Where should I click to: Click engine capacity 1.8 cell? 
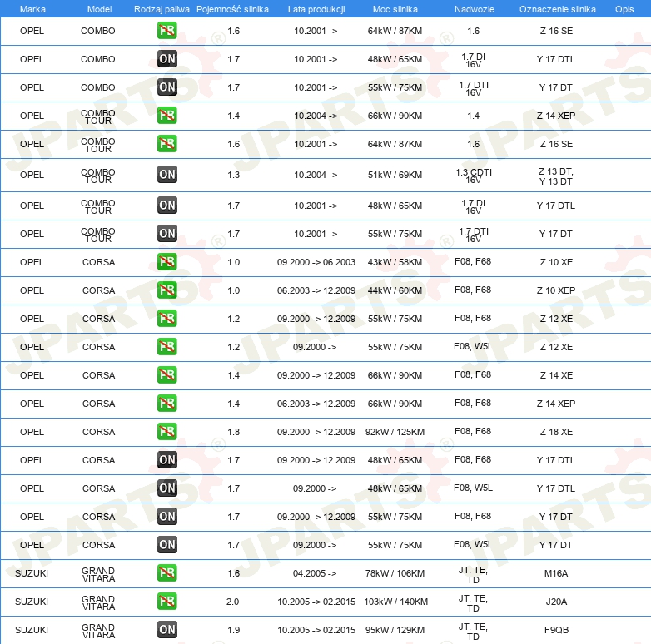click(x=233, y=432)
